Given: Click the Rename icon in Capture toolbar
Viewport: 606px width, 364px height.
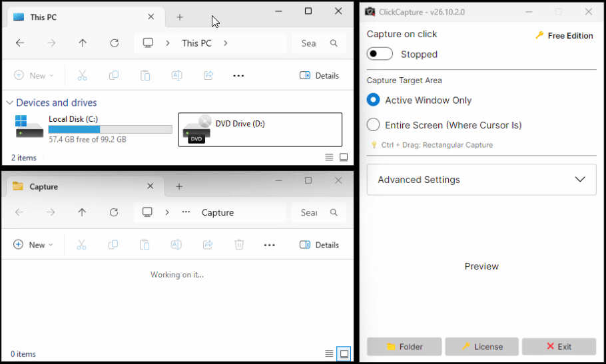Looking at the screenshot, I should [176, 245].
